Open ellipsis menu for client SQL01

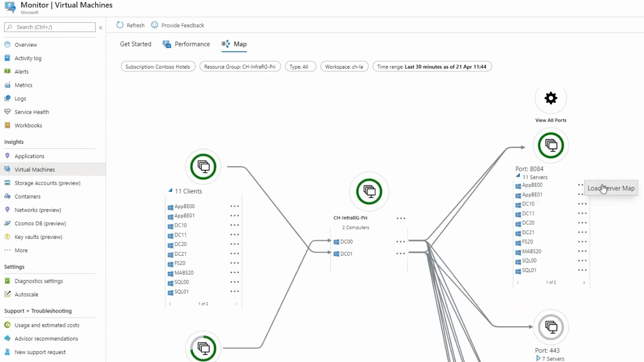click(234, 292)
